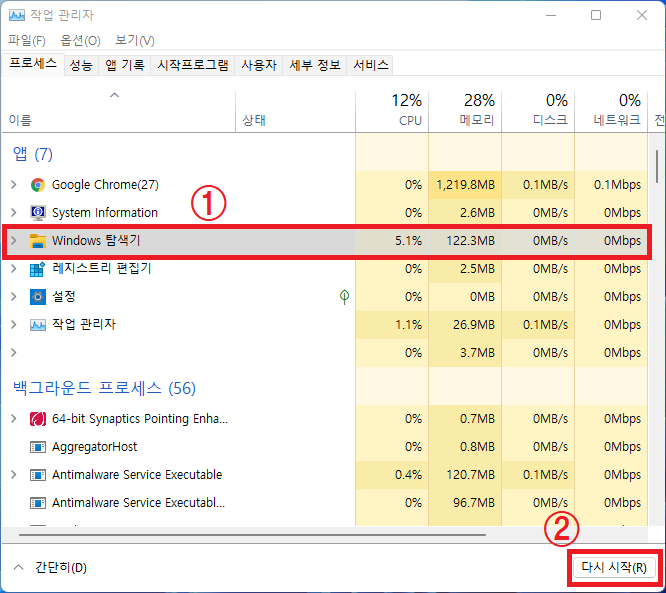
Task: Click the 26.9MB memory cell
Action: pos(465,325)
